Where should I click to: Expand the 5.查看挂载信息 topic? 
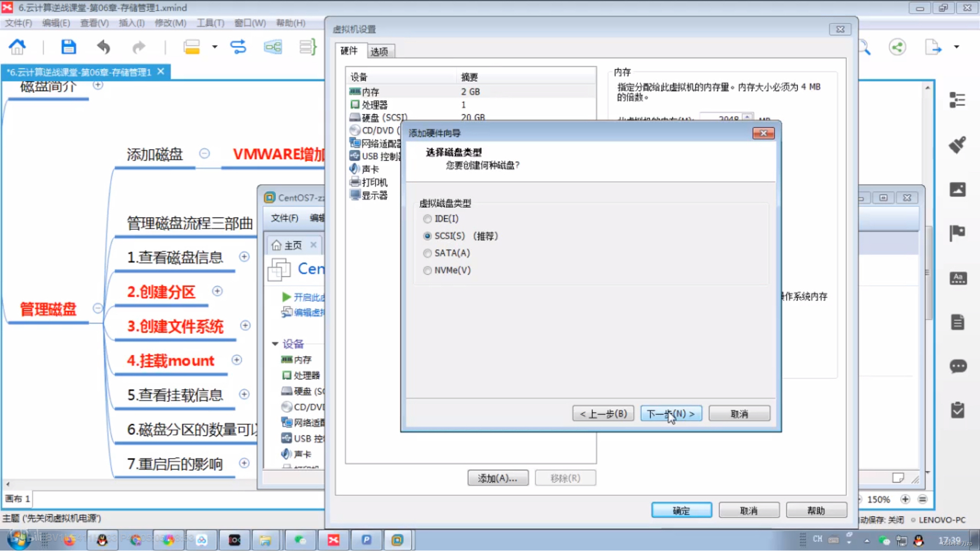click(x=244, y=394)
